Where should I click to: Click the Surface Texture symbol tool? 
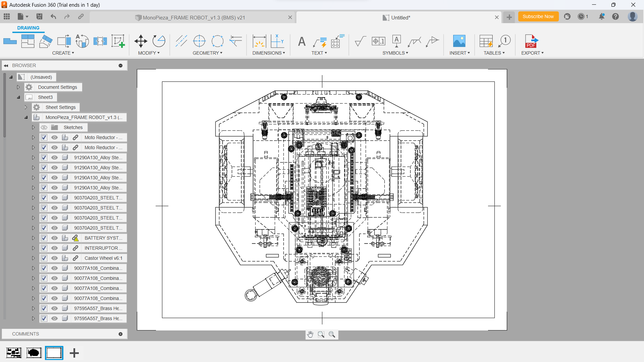click(360, 41)
